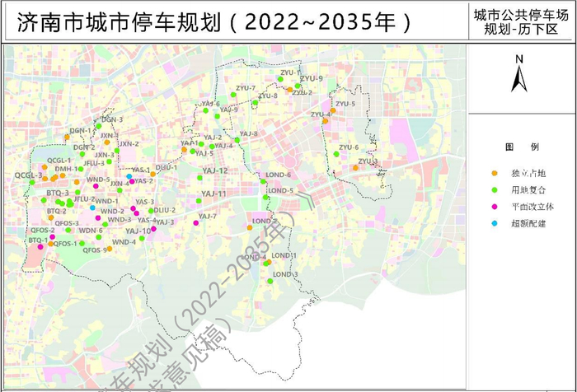The width and height of the screenshot is (577, 392).
Task: Click the green 用地复合 legend dot
Action: click(495, 189)
